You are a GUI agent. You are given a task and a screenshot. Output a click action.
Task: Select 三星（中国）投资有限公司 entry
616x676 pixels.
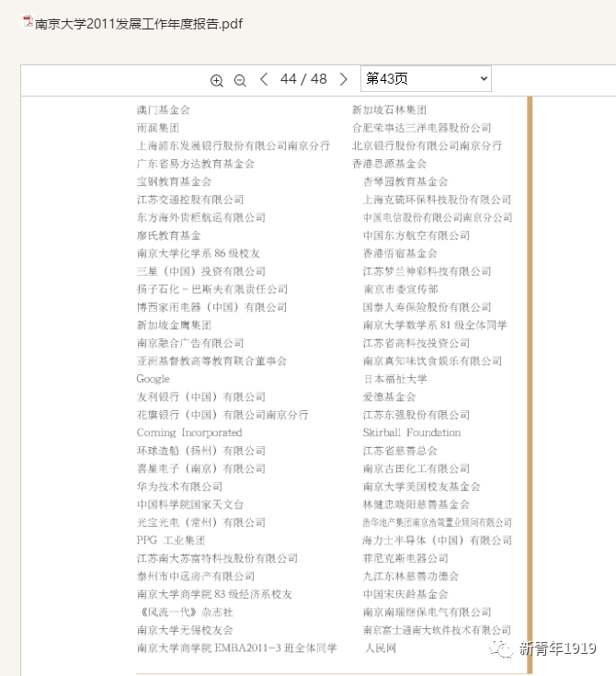[200, 271]
